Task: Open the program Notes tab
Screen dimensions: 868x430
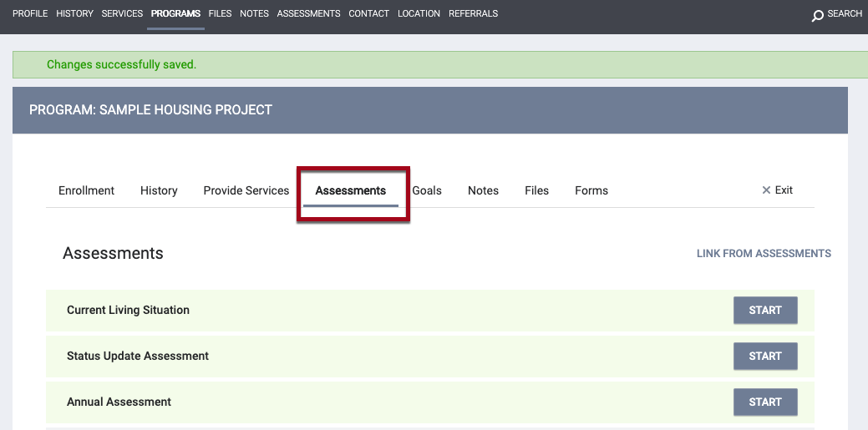Action: pos(483,190)
